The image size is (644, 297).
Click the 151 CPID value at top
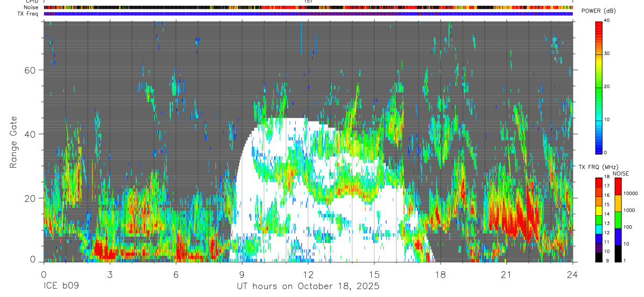click(308, 2)
